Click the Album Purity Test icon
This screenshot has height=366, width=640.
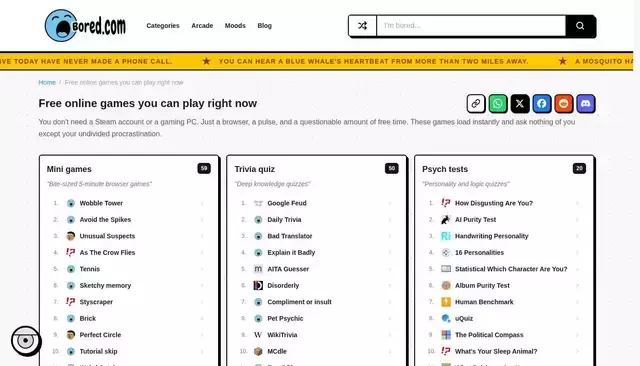tap(446, 286)
